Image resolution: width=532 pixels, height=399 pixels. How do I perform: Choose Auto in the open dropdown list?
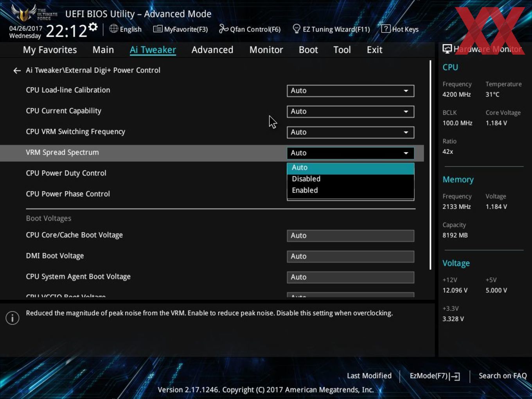click(350, 168)
